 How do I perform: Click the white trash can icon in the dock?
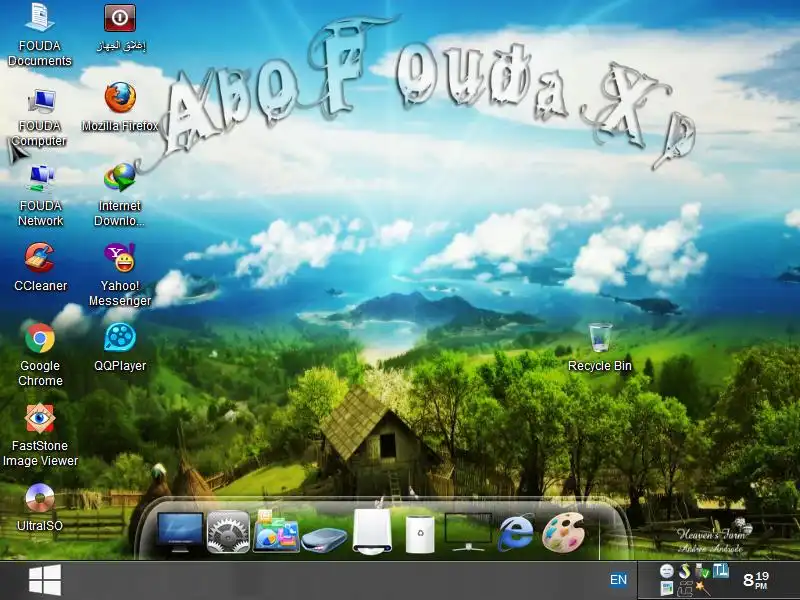[420, 534]
